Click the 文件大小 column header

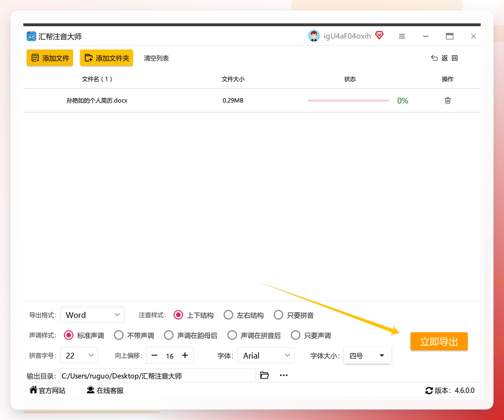tap(233, 79)
